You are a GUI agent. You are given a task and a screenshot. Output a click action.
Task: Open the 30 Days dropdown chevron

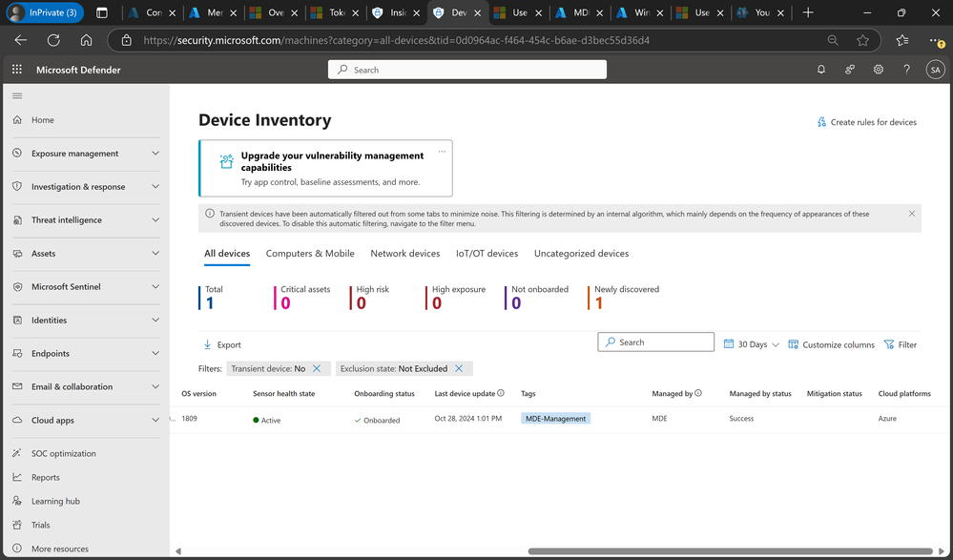[x=776, y=344]
